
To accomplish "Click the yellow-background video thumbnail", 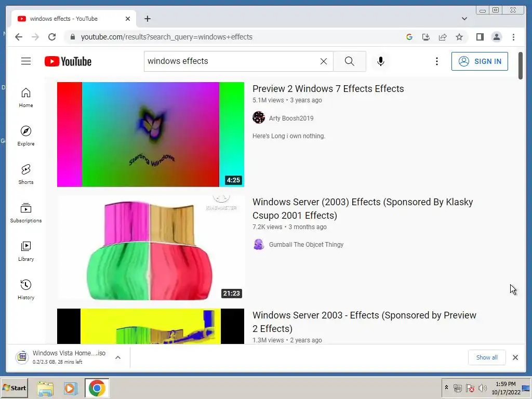I will click(x=151, y=326).
